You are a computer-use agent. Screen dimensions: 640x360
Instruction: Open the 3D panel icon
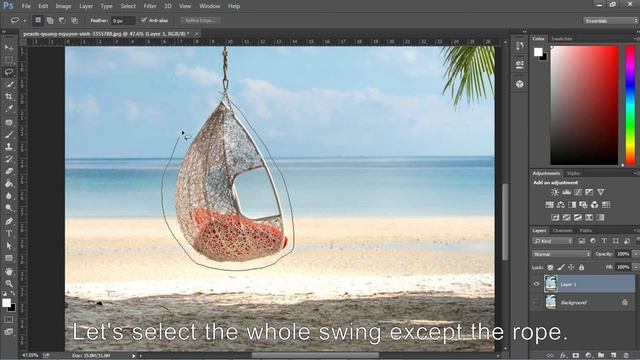pyautogui.click(x=520, y=84)
